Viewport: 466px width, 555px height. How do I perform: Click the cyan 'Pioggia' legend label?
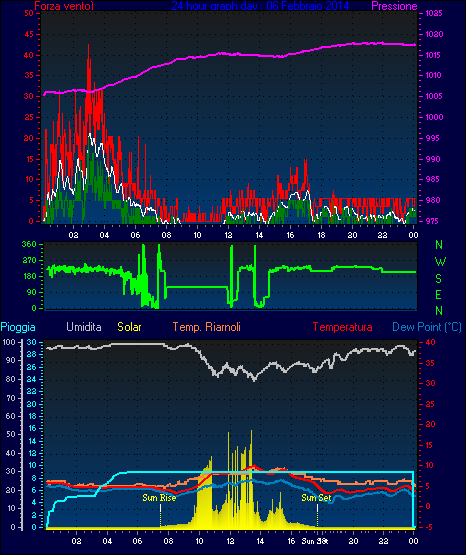coord(18,327)
